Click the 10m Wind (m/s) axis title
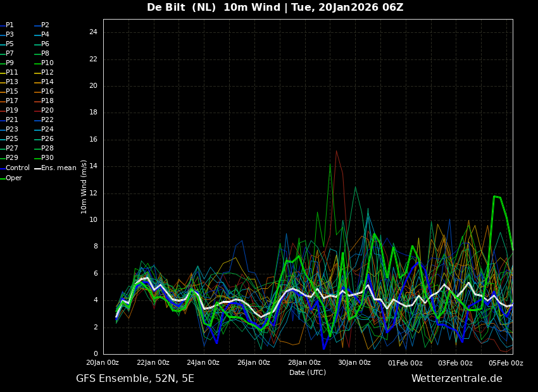Image resolution: width=538 pixels, height=392 pixels. [84, 187]
